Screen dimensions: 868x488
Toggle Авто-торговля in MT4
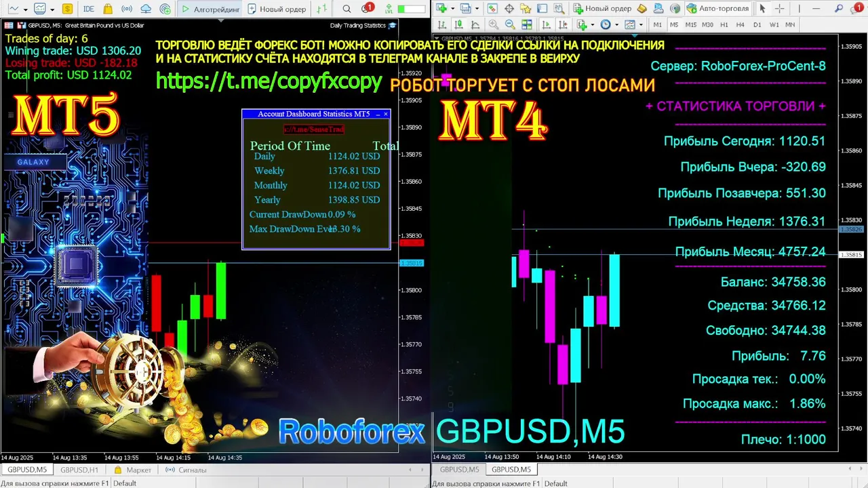click(717, 8)
